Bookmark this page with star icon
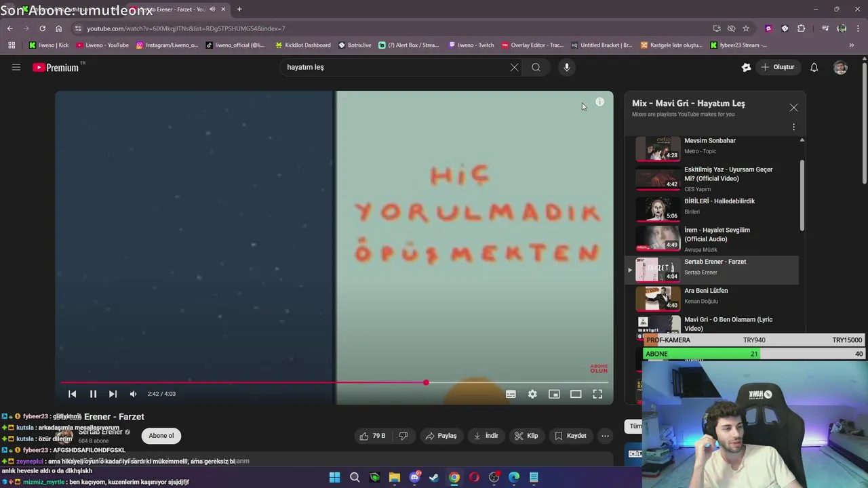Screen dimensions: 868x488 pyautogui.click(x=746, y=28)
